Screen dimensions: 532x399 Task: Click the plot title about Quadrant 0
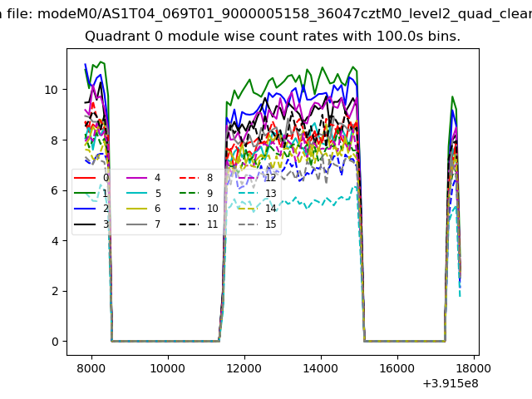pos(273,37)
